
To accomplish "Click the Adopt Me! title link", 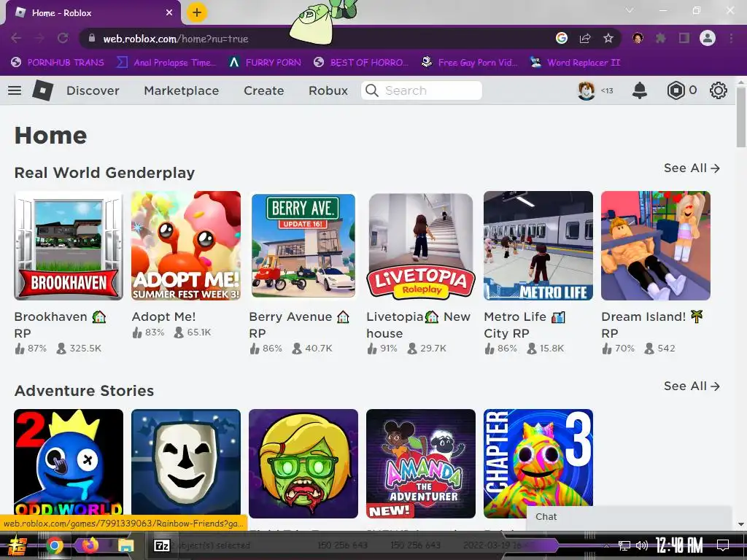I will (x=163, y=316).
